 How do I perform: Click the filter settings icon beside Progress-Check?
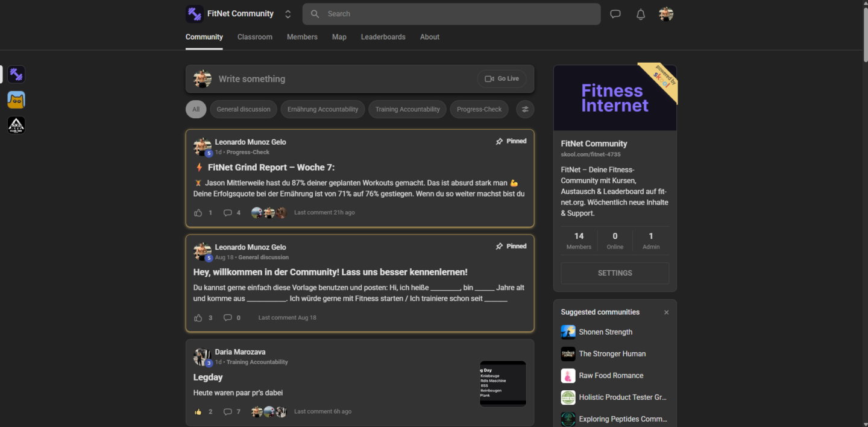click(524, 109)
